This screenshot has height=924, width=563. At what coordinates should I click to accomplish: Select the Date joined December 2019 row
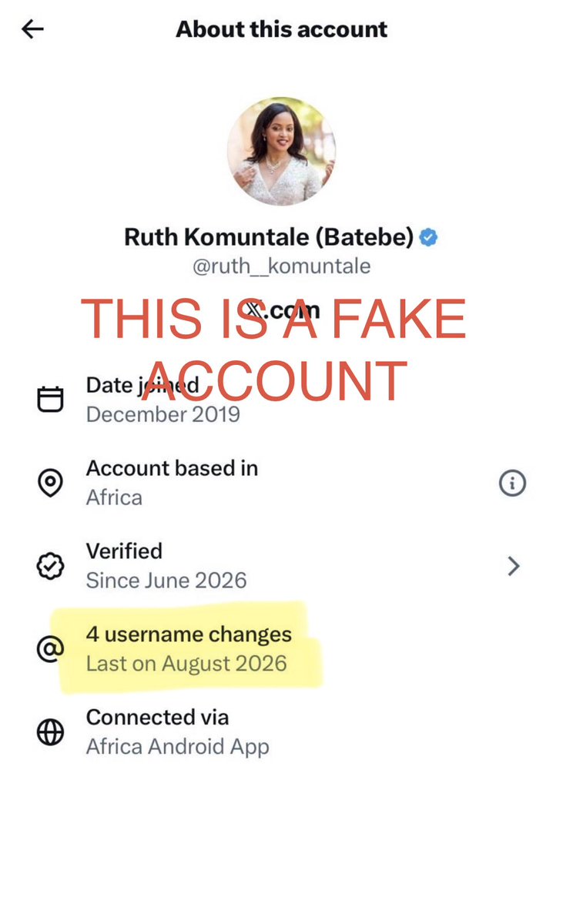[x=281, y=399]
